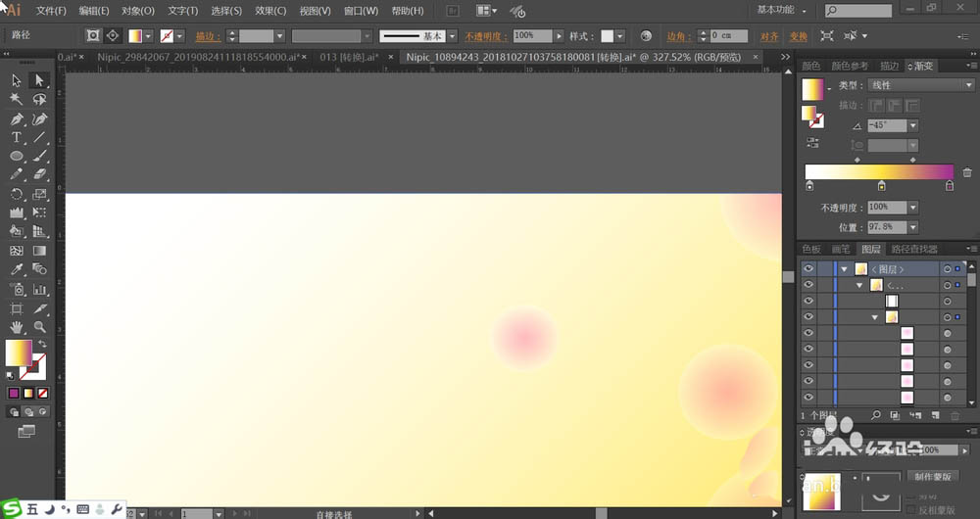Image resolution: width=980 pixels, height=519 pixels.
Task: Select the Gradient tool in toolbox
Action: [39, 251]
